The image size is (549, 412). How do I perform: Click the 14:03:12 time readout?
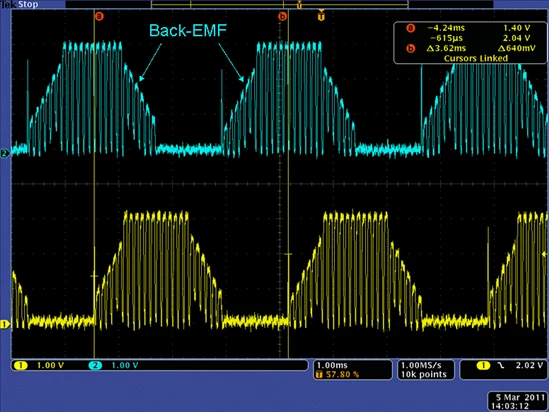coord(510,406)
